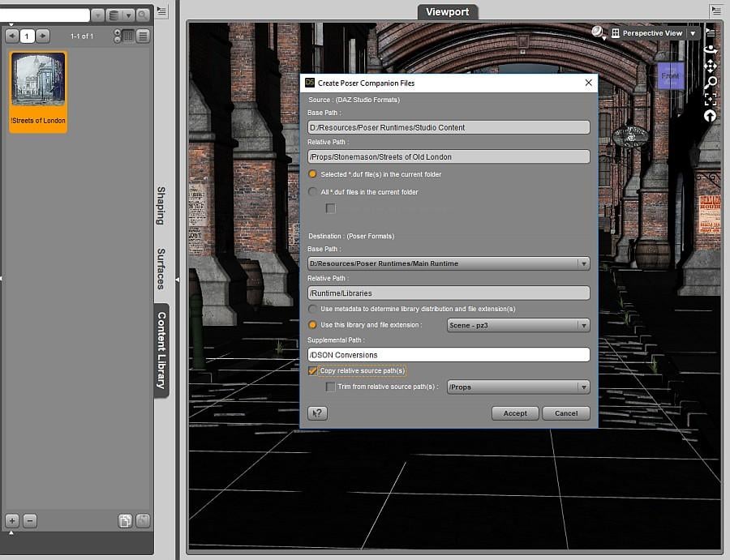
Task: Switch to list view in Content Library
Action: click(143, 36)
